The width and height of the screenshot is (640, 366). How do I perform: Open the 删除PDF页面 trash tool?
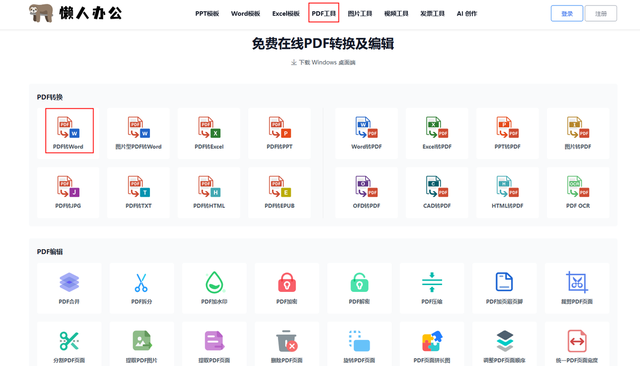coord(287,344)
